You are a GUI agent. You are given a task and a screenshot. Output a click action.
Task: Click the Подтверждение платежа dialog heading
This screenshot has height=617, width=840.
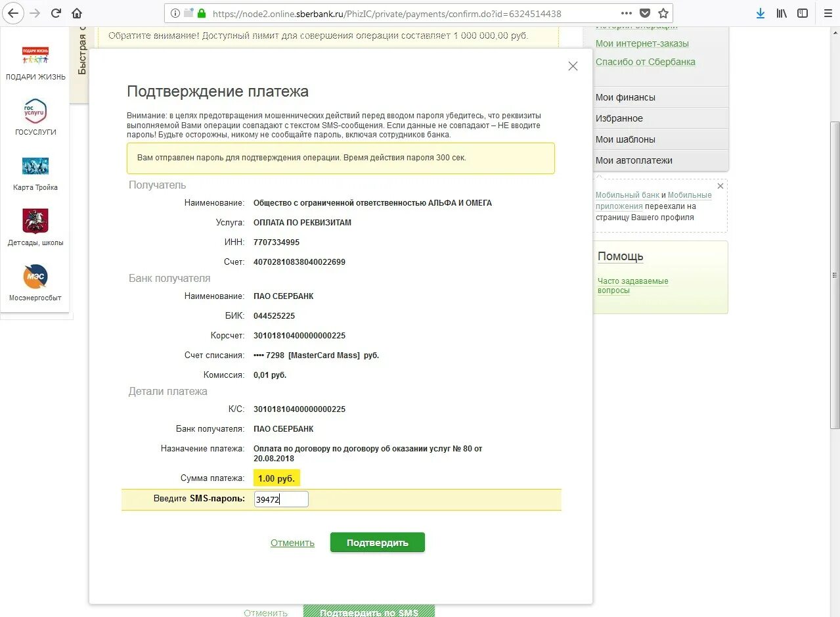[x=218, y=91]
